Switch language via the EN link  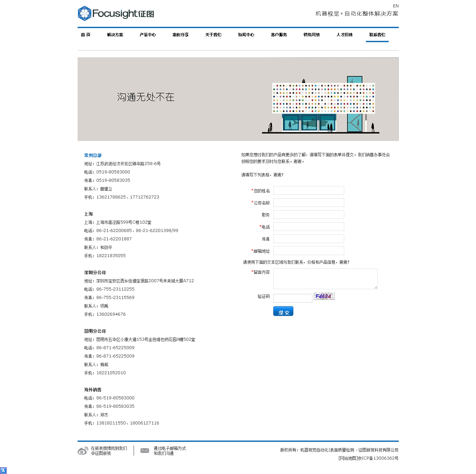click(395, 6)
